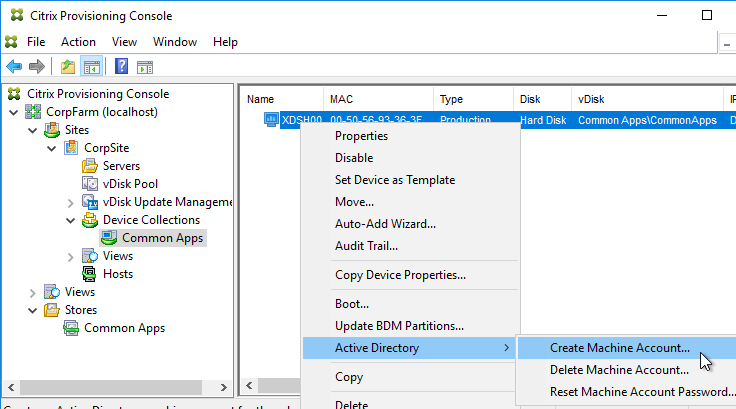Open the Active Directory submenu arrow
The image size is (736, 409).
506,348
